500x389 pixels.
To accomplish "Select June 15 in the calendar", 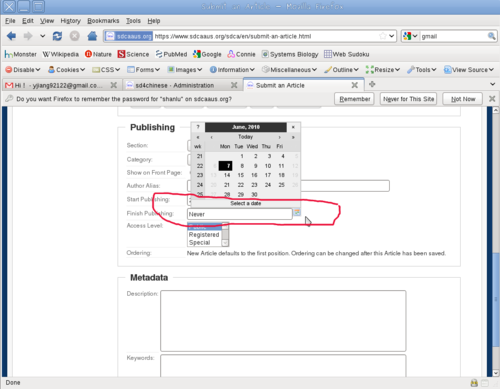I will tap(240, 175).
